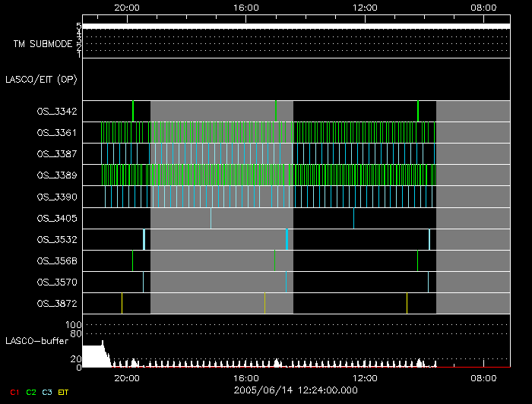Click the top axis 12:00 label
532x404 pixels.
coord(365,8)
